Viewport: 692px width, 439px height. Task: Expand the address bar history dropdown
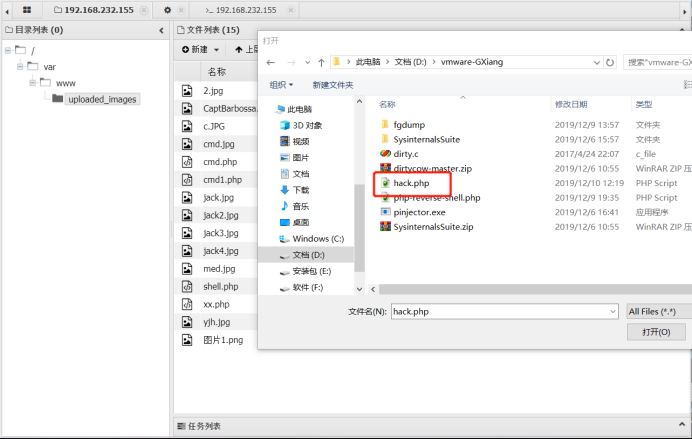pos(597,62)
